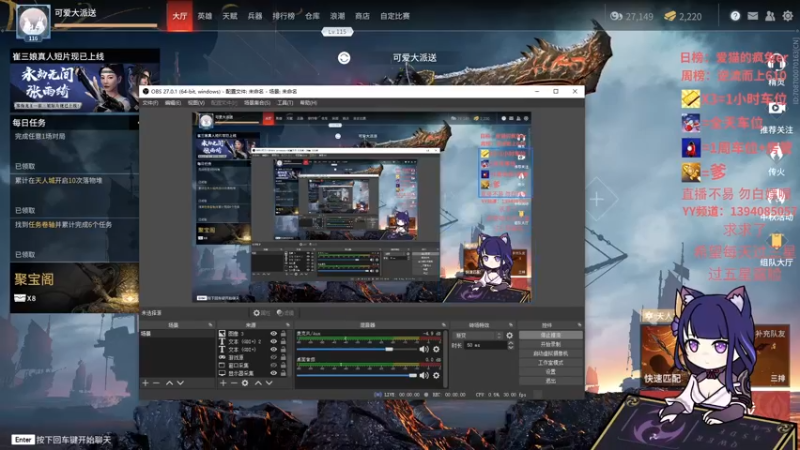
Task: Remove selected source with minus icon
Action: point(234,383)
